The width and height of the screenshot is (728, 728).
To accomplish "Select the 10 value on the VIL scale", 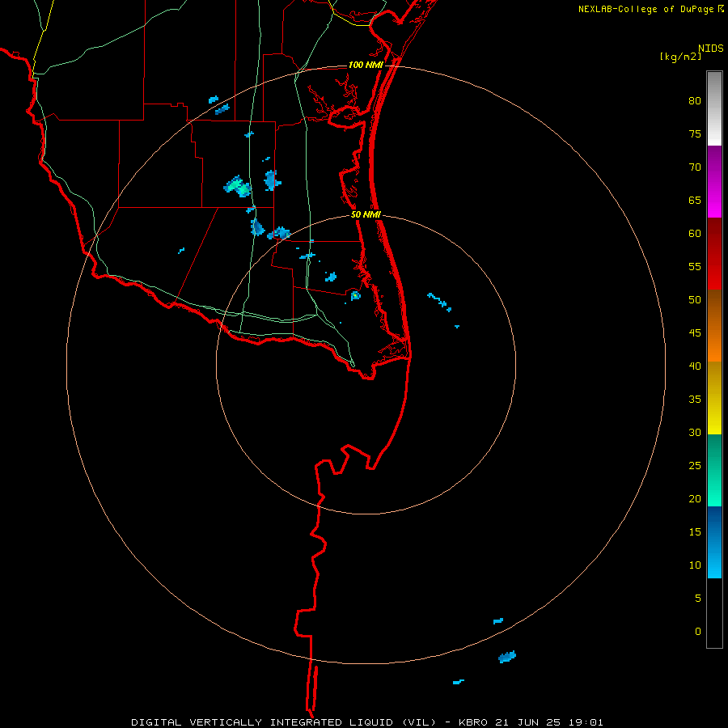I will 695,565.
